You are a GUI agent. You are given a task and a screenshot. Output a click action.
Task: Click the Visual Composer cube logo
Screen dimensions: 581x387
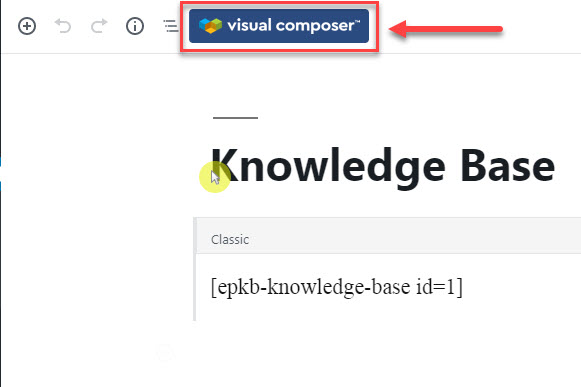(x=210, y=26)
